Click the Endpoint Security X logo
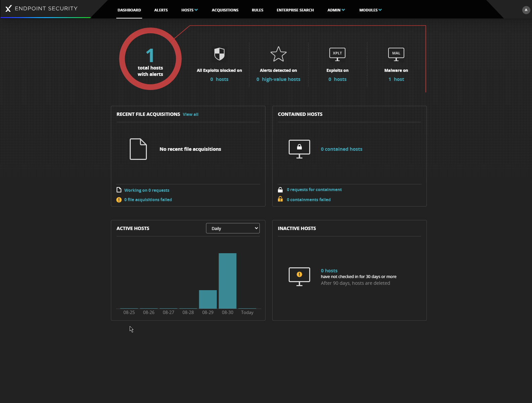This screenshot has height=403, width=532. 9,9
